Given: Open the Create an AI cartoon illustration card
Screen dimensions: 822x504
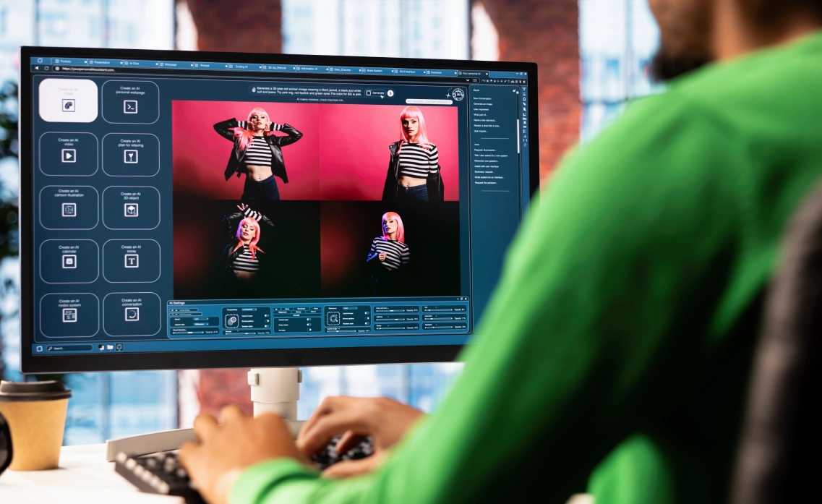Looking at the screenshot, I should (69, 207).
